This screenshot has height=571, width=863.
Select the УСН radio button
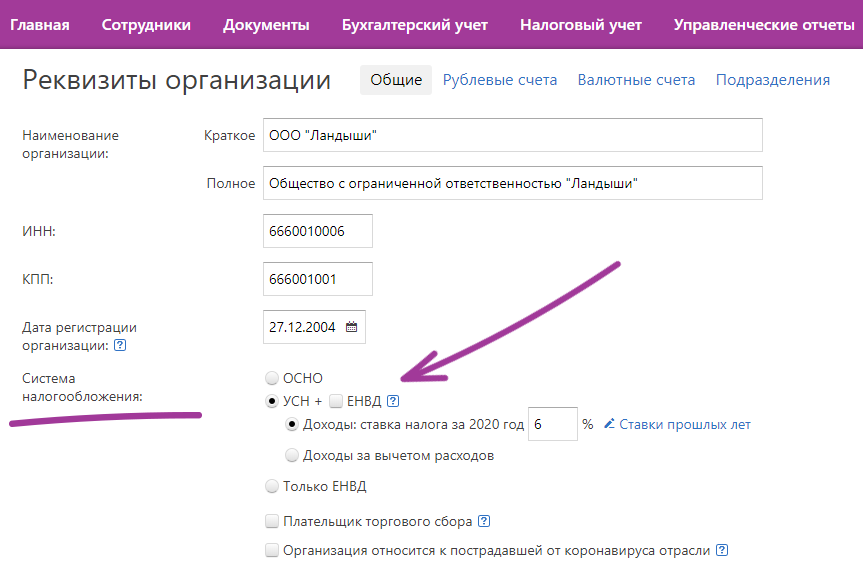pyautogui.click(x=272, y=401)
